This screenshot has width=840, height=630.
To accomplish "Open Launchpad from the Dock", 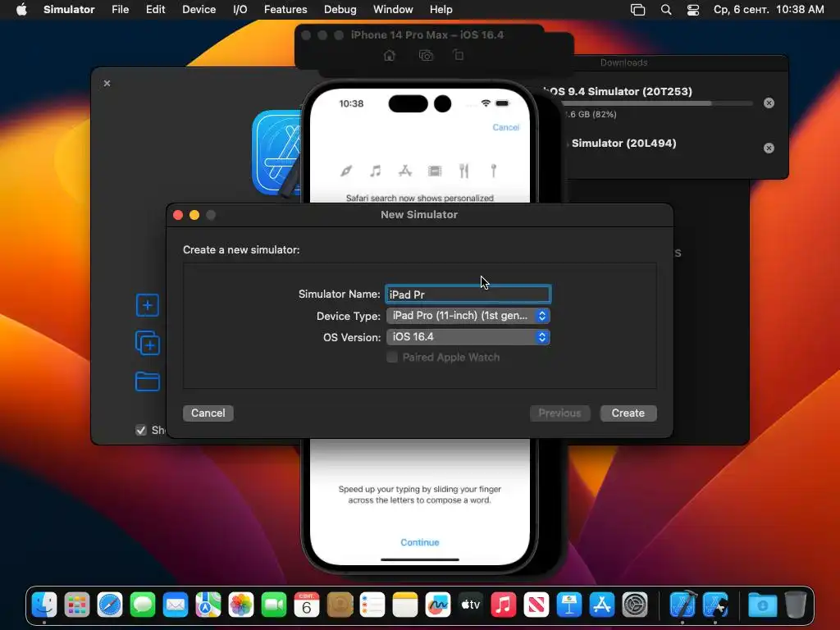I will (x=77, y=605).
